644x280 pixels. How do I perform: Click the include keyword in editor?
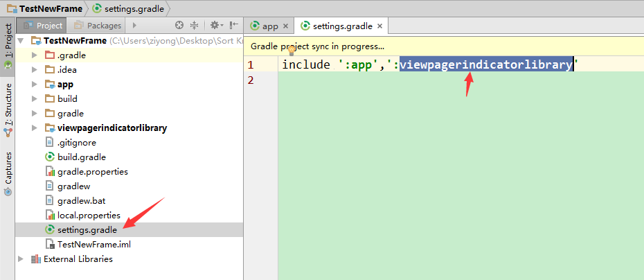(306, 65)
